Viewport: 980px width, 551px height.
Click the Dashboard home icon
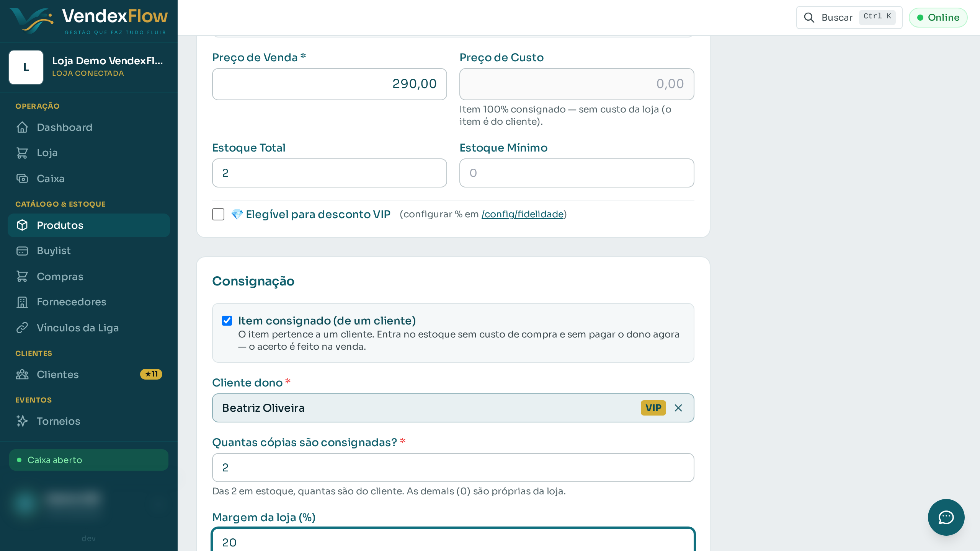coord(22,127)
